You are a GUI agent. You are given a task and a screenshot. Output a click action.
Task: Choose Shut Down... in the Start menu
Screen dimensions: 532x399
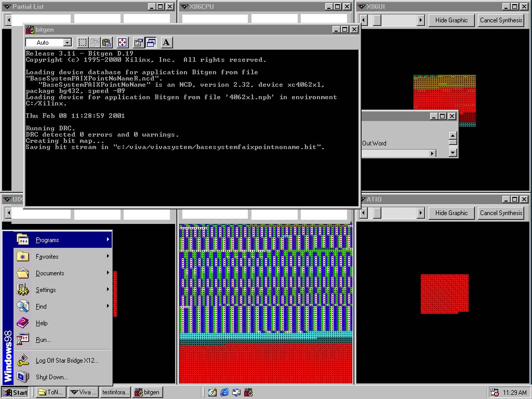click(51, 377)
